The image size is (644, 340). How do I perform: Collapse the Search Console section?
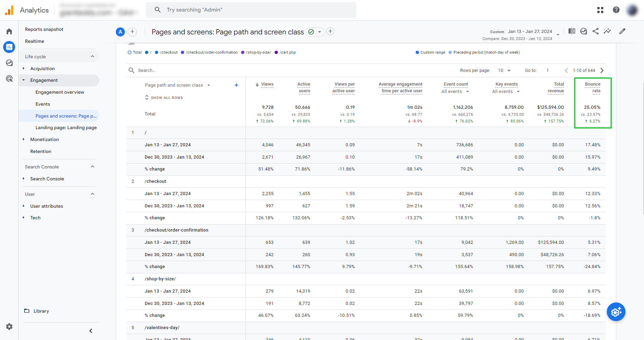(x=93, y=167)
